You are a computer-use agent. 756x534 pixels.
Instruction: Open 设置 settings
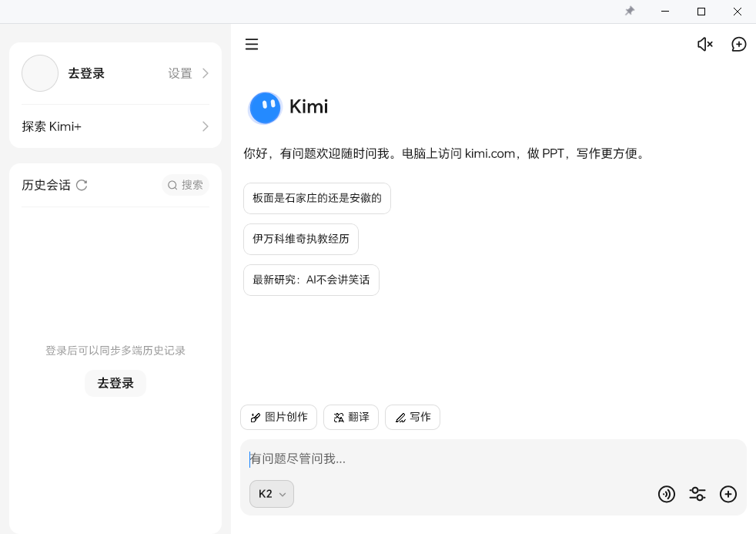click(180, 73)
